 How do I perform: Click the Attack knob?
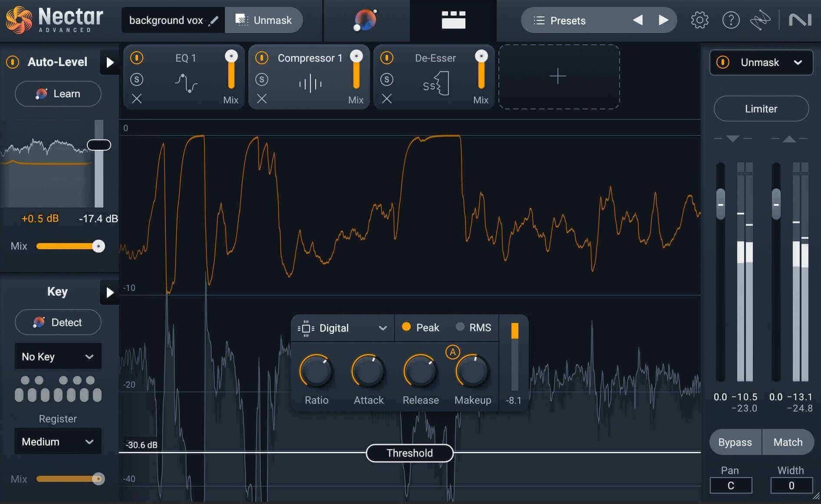click(x=369, y=372)
